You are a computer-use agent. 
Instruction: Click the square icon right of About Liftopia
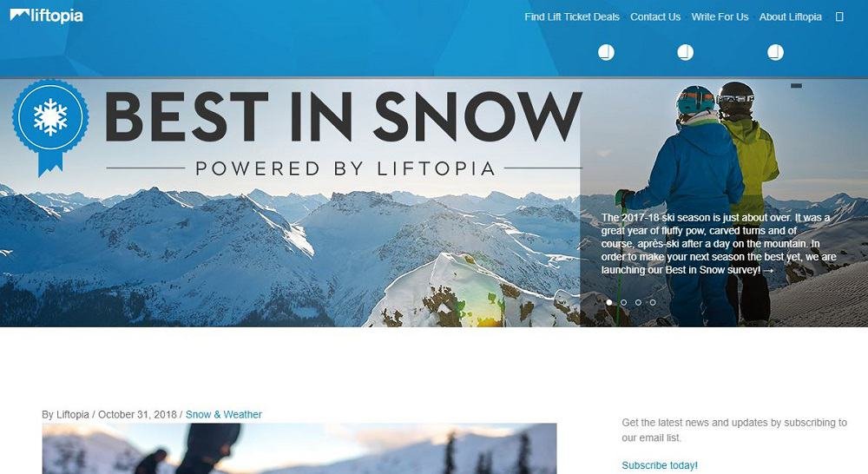839,17
